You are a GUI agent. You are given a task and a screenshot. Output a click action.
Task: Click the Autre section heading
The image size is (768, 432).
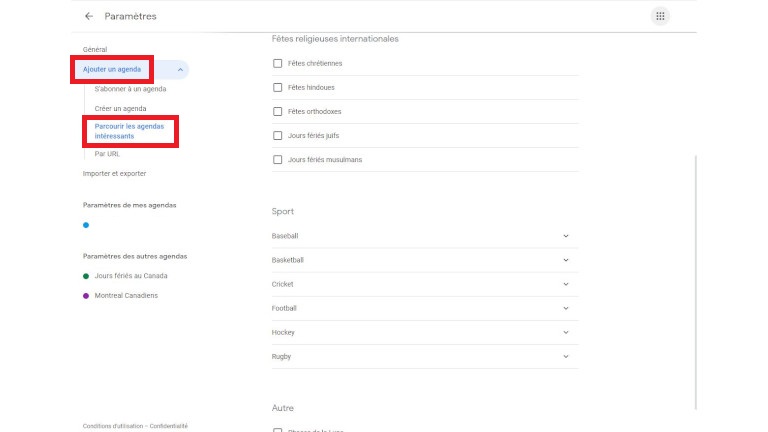click(x=283, y=408)
